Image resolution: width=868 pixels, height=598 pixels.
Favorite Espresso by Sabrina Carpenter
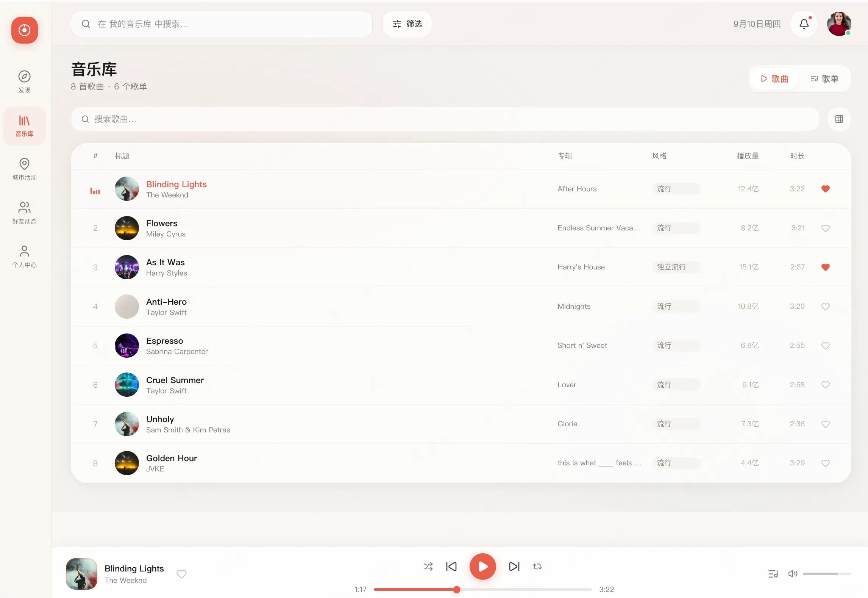(826, 346)
